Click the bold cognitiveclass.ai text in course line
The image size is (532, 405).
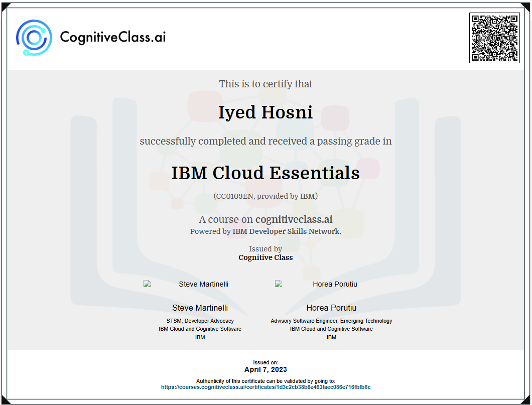click(294, 219)
